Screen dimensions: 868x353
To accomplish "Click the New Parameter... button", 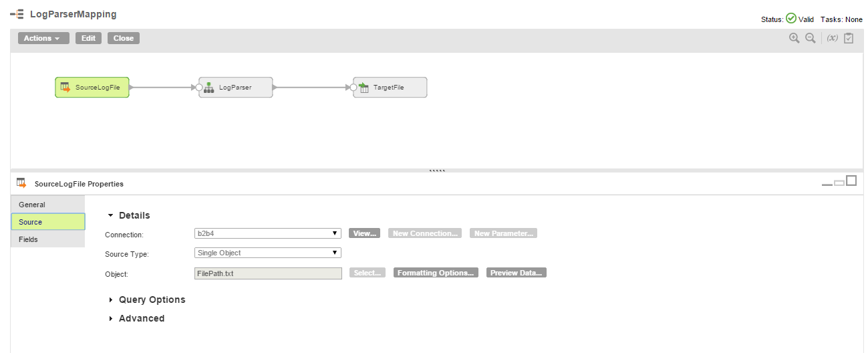I will (503, 233).
